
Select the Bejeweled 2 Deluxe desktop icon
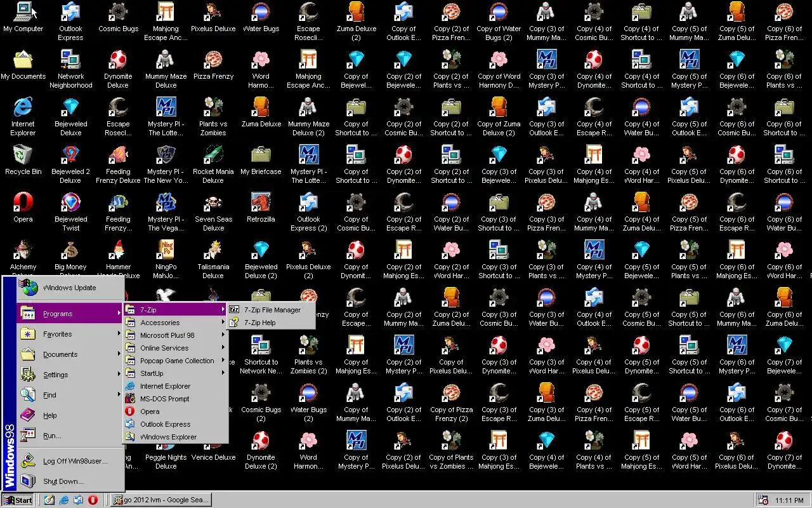70,164
